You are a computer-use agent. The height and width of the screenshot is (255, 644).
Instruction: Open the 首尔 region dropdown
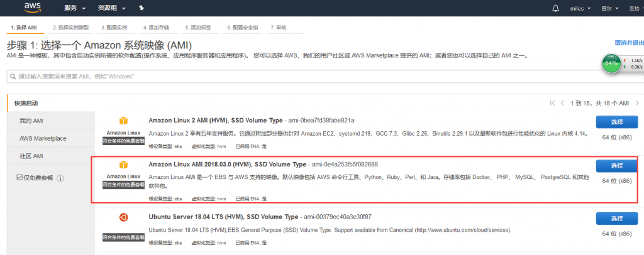[610, 8]
